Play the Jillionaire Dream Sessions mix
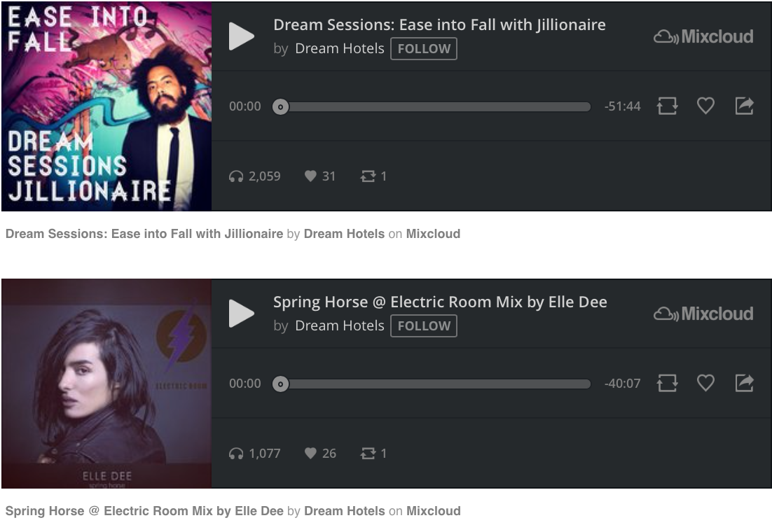The height and width of the screenshot is (532, 772). coord(241,36)
